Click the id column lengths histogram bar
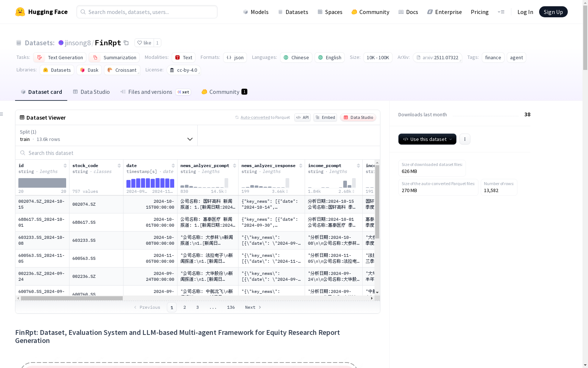588x368 pixels. pyautogui.click(x=42, y=183)
